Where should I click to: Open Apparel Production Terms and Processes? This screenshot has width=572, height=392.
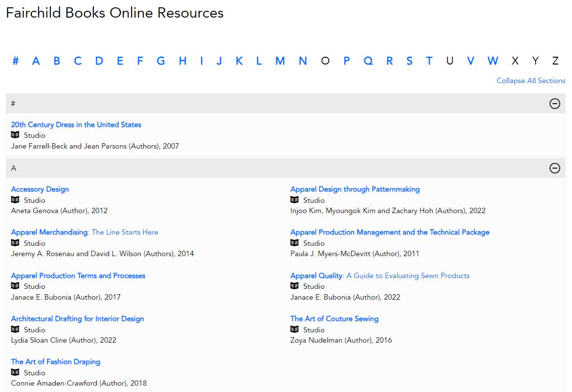tap(78, 276)
